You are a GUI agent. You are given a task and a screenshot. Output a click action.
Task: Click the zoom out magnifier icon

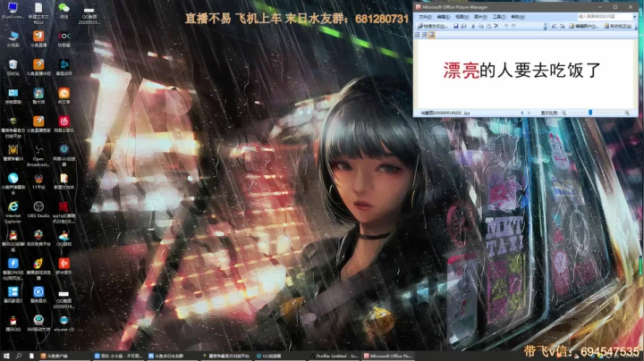tap(563, 113)
